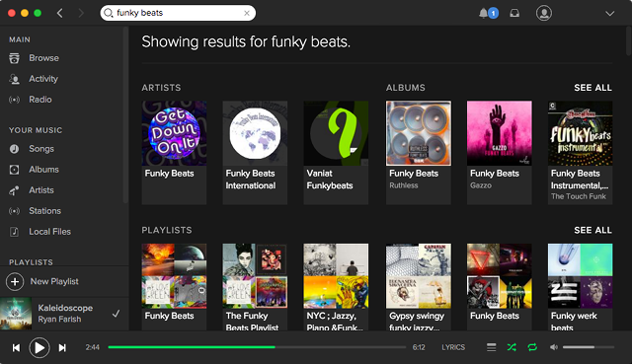Click the Artists microphone icon

pos(14,190)
